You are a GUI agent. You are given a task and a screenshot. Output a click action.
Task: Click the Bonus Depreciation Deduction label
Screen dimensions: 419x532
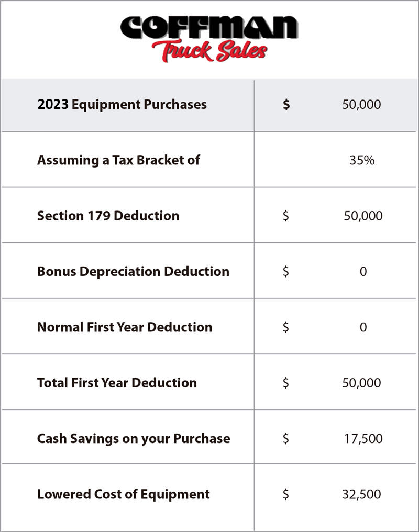click(x=133, y=271)
